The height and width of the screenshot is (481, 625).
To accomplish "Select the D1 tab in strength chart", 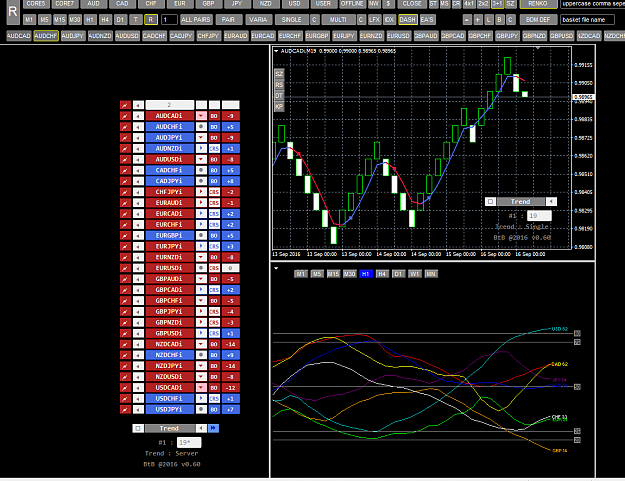I will point(398,274).
